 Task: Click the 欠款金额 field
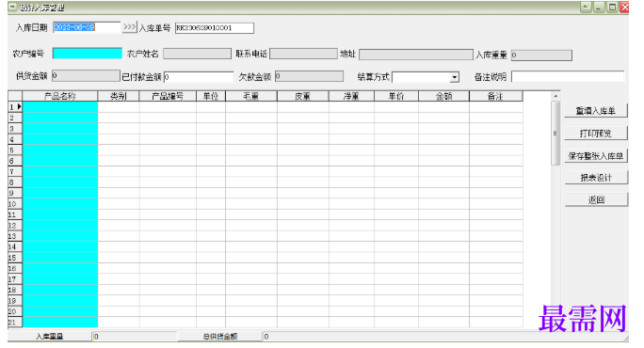coord(309,76)
